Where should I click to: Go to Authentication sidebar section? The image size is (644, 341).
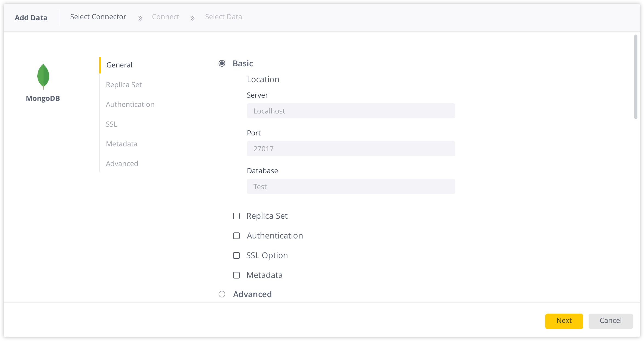130,104
